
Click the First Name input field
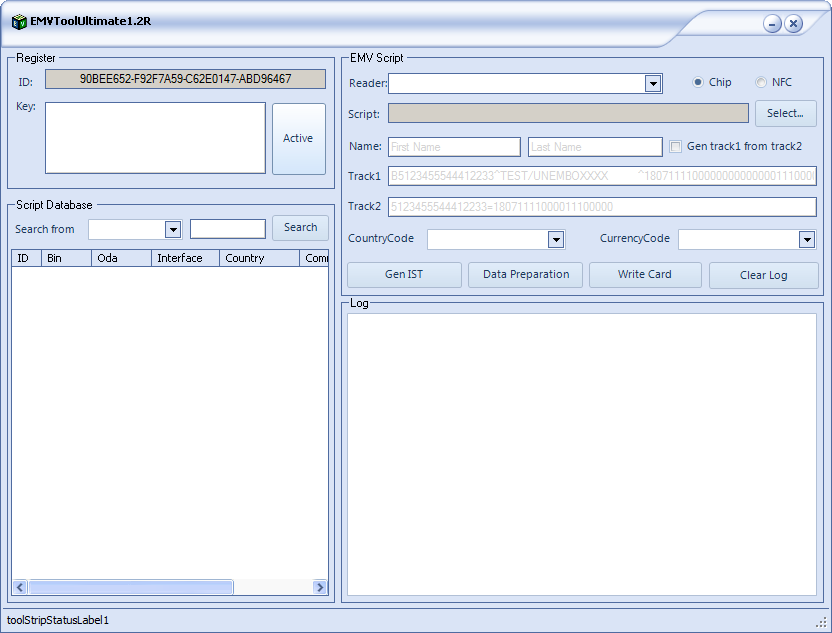click(x=454, y=147)
